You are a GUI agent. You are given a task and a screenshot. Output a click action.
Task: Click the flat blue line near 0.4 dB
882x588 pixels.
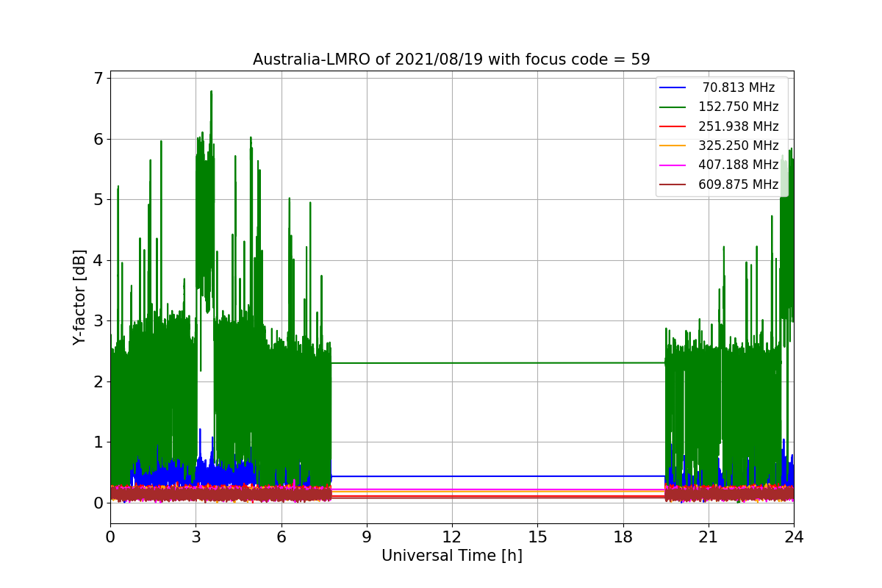click(x=498, y=476)
